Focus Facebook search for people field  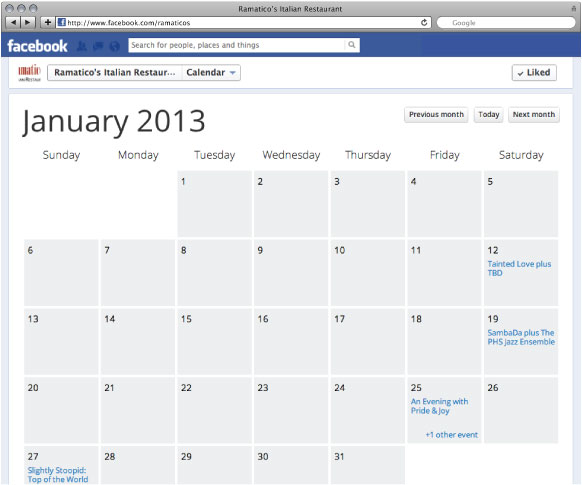click(x=236, y=45)
